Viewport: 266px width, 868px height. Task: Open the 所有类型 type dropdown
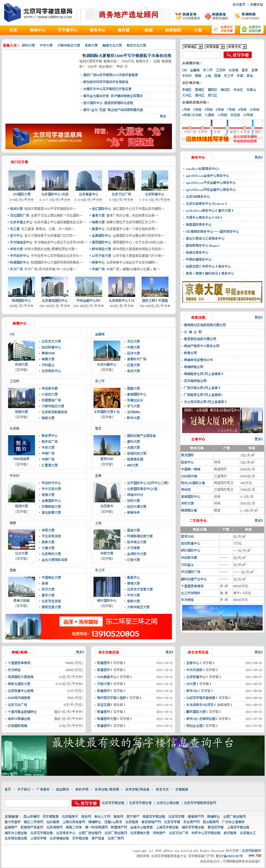pyautogui.click(x=214, y=47)
